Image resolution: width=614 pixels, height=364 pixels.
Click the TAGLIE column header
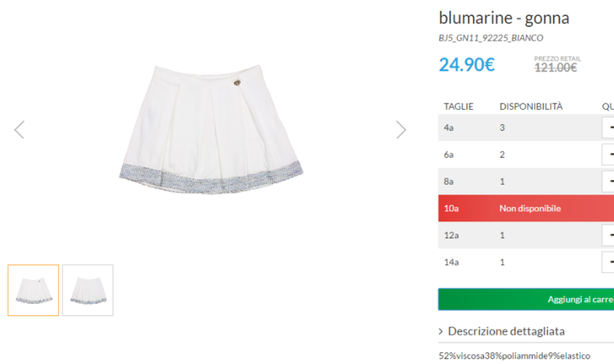point(459,106)
